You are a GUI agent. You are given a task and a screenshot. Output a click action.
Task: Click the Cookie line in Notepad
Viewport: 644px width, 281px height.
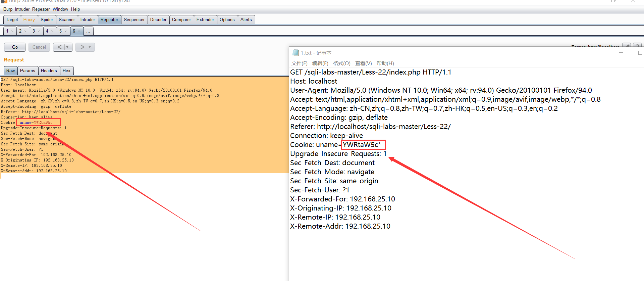click(335, 145)
